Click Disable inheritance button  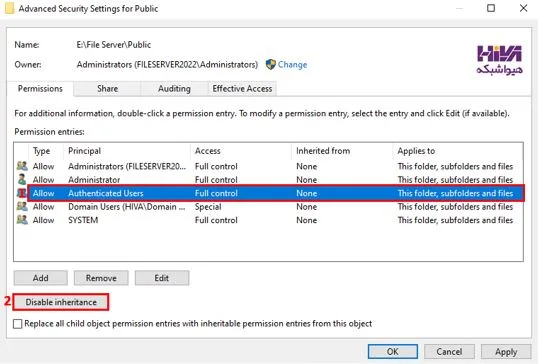tap(61, 302)
